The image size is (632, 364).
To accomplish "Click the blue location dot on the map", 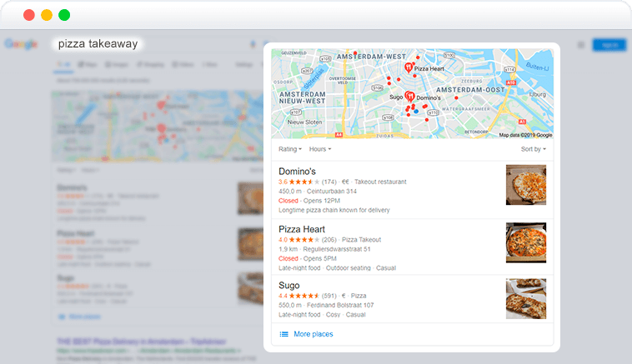I will click(x=416, y=111).
